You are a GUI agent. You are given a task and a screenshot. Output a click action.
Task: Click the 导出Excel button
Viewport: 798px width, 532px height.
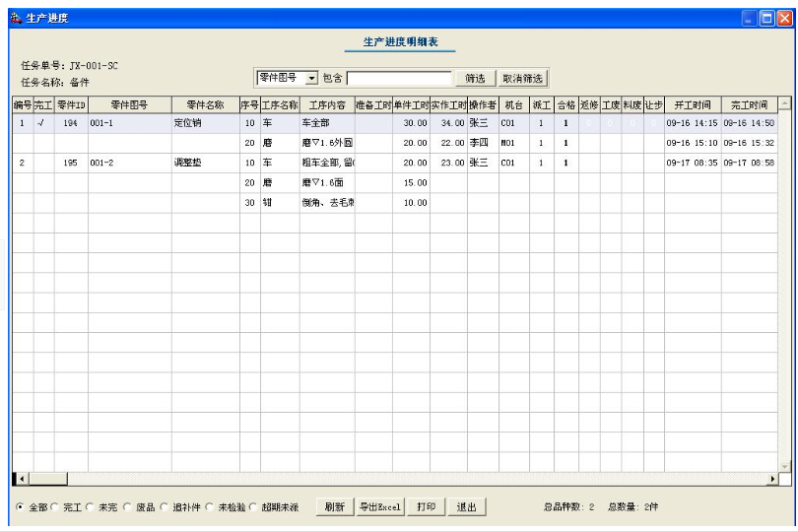click(380, 507)
